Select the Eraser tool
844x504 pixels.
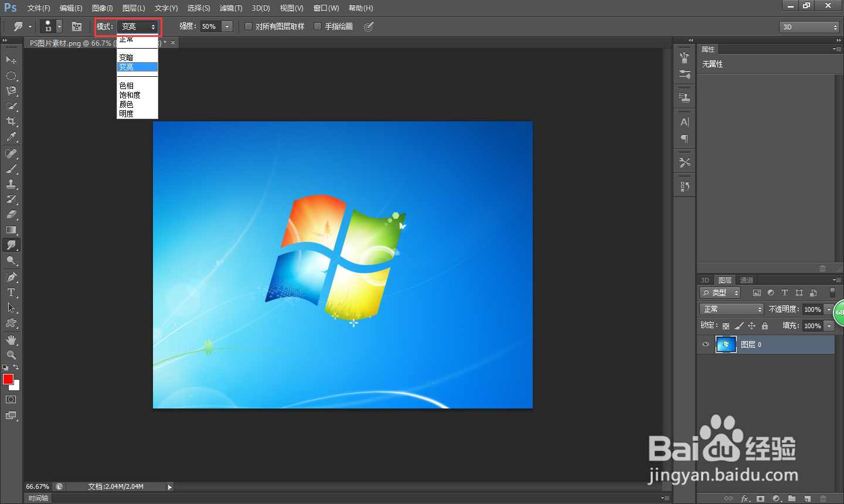pyautogui.click(x=11, y=214)
